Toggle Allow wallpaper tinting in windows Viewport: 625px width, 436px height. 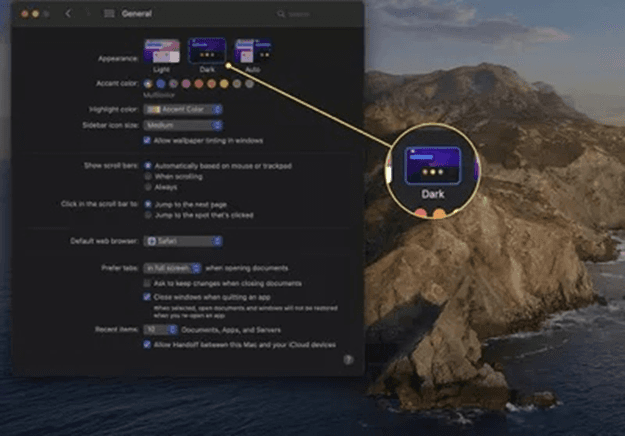click(x=148, y=141)
